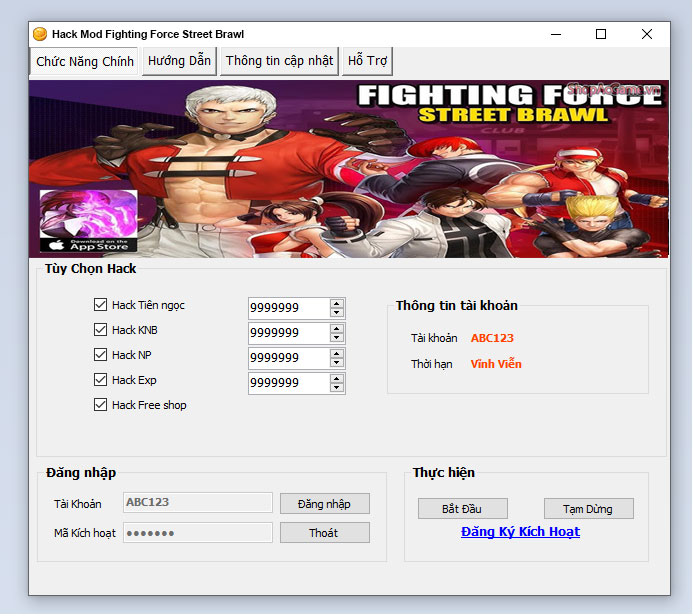Open the Hỗ Trợ tab

[x=367, y=61]
